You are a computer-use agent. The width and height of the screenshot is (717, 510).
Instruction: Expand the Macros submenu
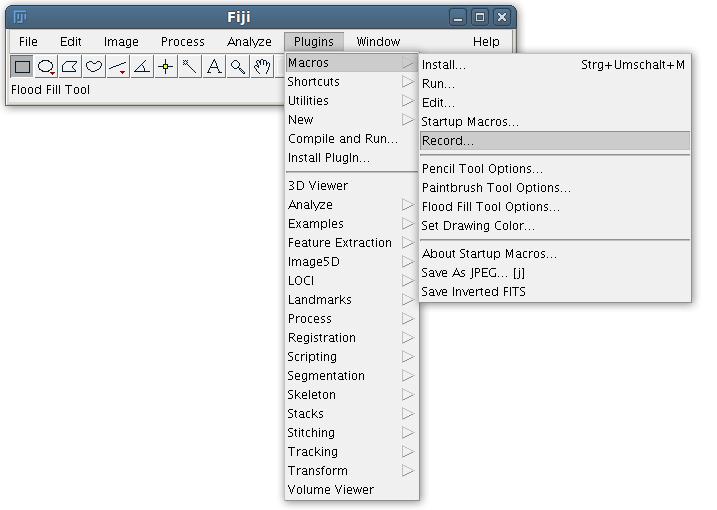351,63
